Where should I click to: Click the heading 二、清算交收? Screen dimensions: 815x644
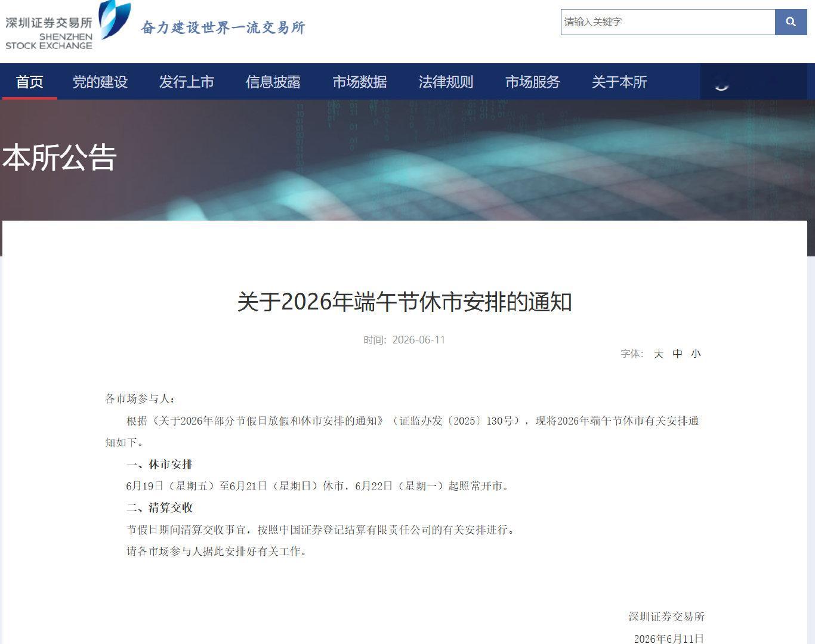pyautogui.click(x=159, y=508)
